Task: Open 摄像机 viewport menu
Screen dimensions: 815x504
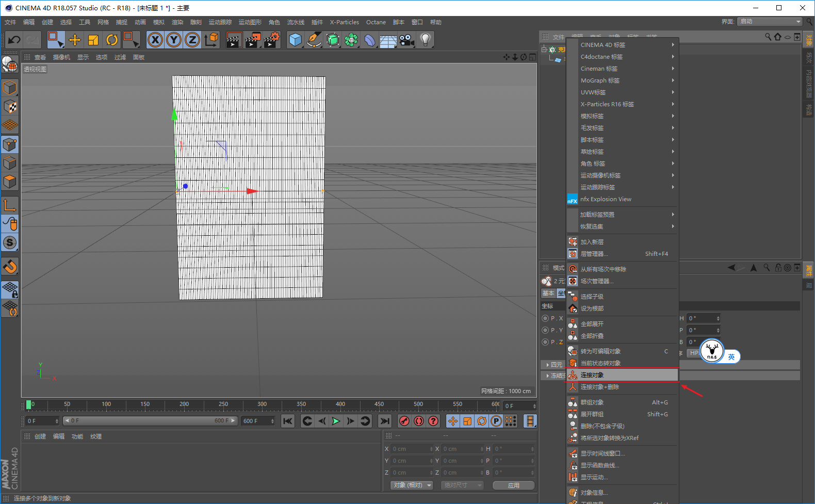Action: (61, 57)
